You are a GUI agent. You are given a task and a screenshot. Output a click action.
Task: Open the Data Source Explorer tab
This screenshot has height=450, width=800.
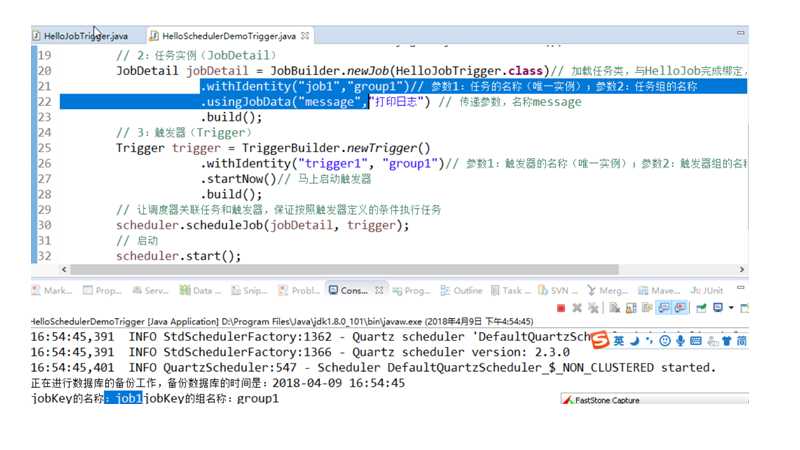pyautogui.click(x=201, y=290)
